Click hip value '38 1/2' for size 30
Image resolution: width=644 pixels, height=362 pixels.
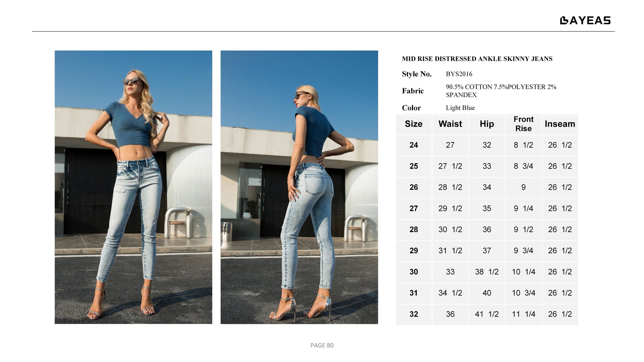(x=487, y=272)
